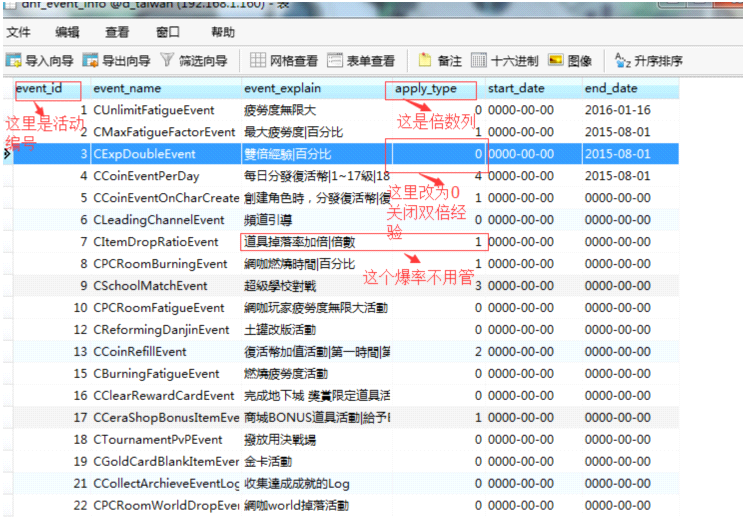
Task: Click the Export Wizard (导出向导) icon
Action: 91,61
